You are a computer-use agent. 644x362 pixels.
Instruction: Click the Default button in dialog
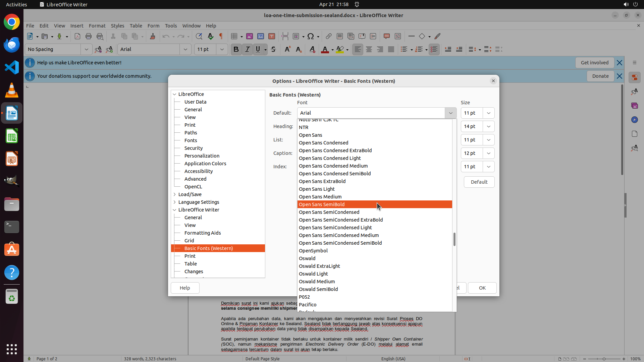[x=479, y=182]
